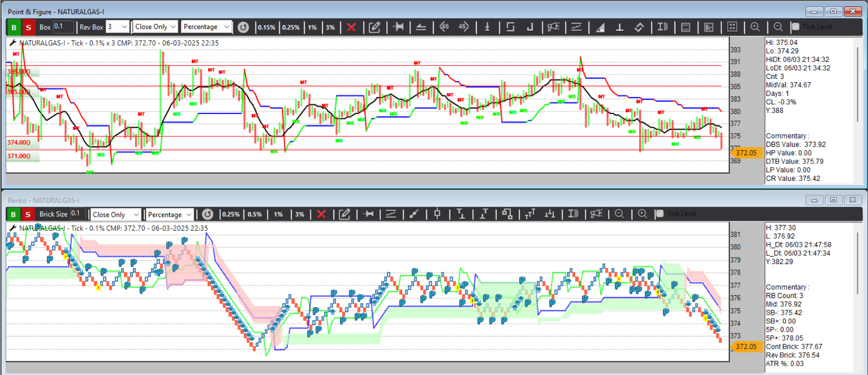
Task: Click the 374.000 price level label
Action: click(19, 142)
